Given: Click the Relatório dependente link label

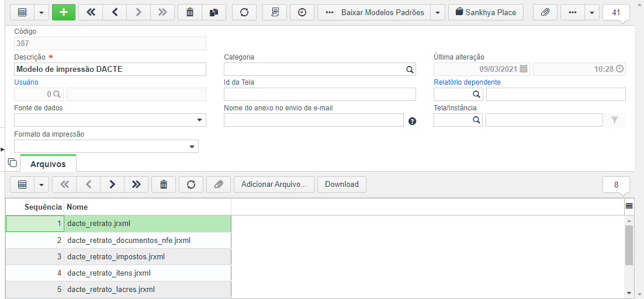Looking at the screenshot, I should 467,82.
